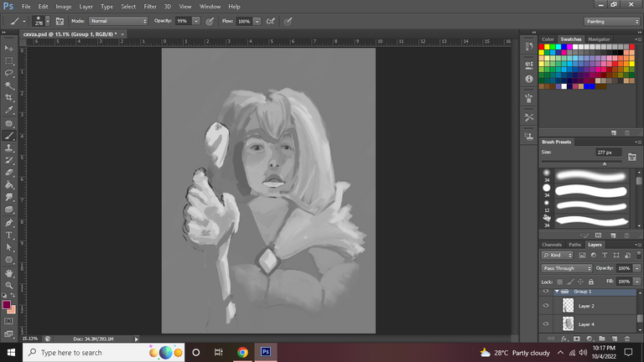Screen dimensions: 644x362
Task: Select the Sponge tool
Action: coord(8,209)
